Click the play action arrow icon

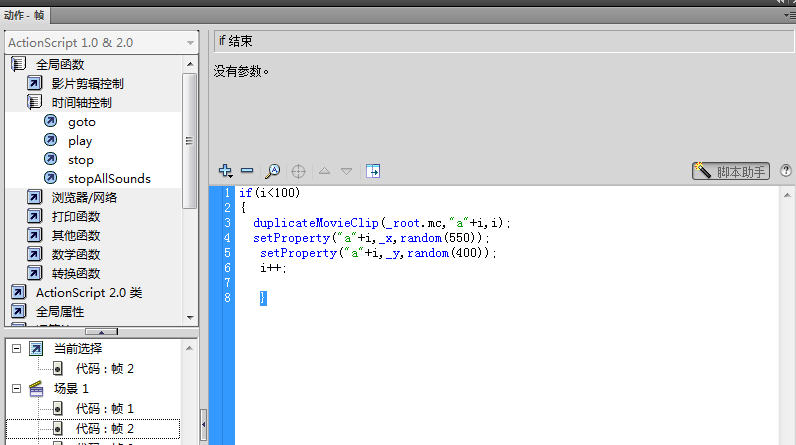point(50,140)
